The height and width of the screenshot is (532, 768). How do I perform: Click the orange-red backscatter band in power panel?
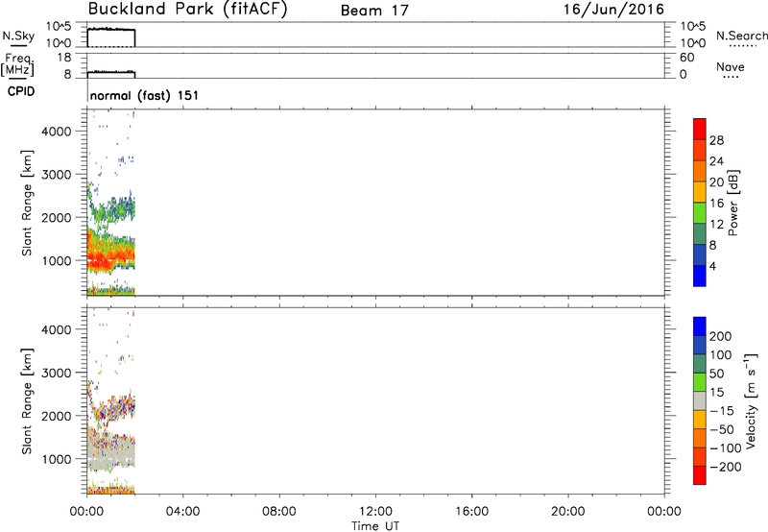click(x=110, y=254)
